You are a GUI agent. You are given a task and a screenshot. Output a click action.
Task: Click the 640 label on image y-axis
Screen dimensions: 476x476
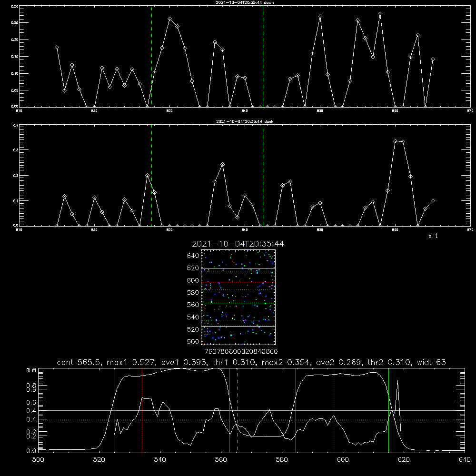(193, 256)
